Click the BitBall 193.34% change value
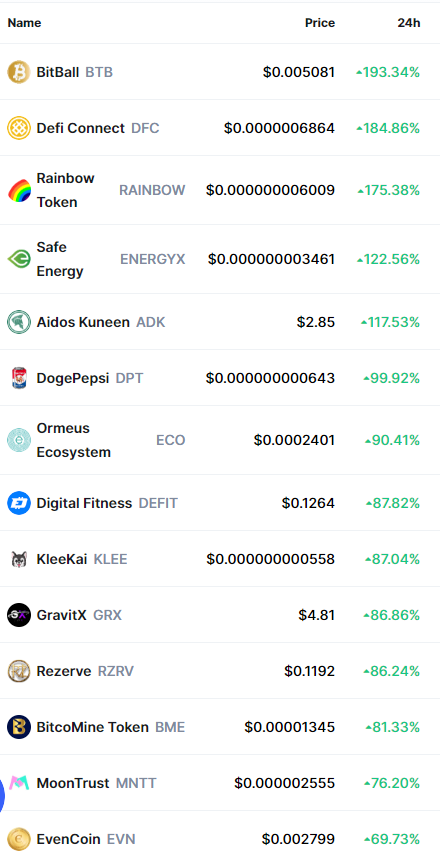This screenshot has height=861, width=440. pos(388,72)
